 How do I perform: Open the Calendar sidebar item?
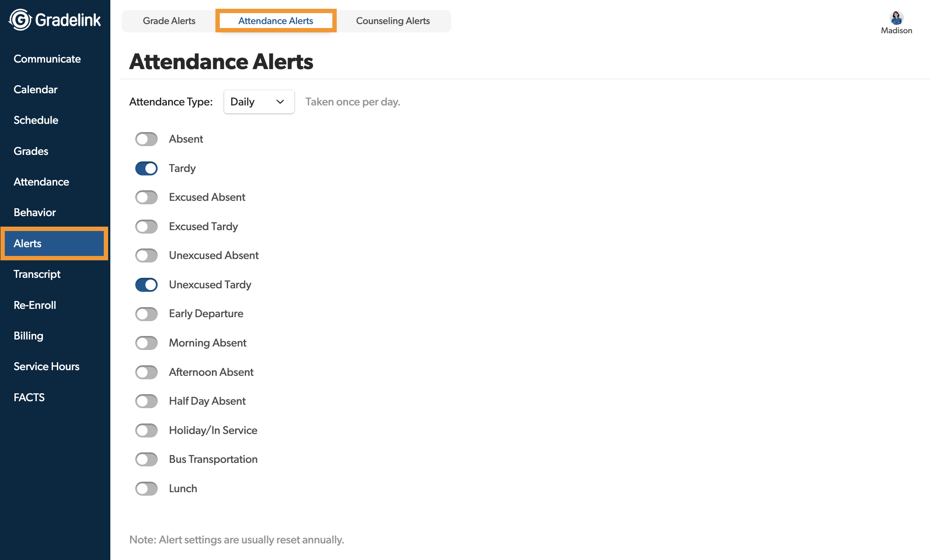click(x=35, y=90)
